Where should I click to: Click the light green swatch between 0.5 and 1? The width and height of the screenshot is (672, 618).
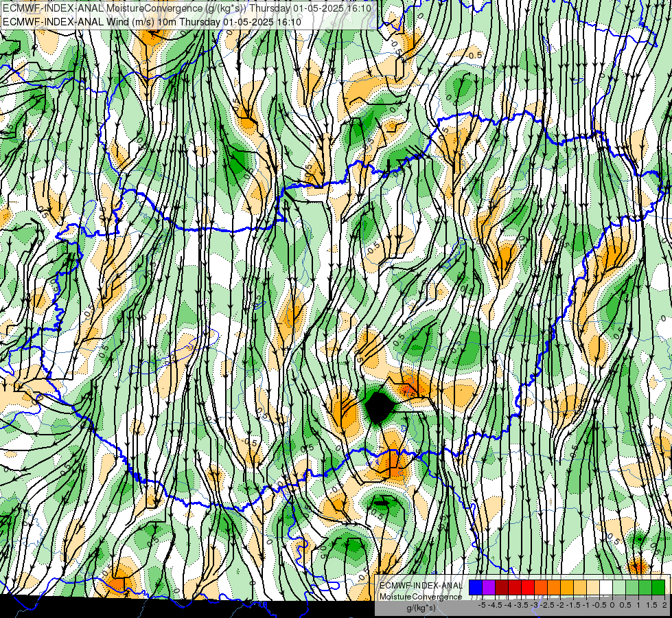(x=632, y=588)
